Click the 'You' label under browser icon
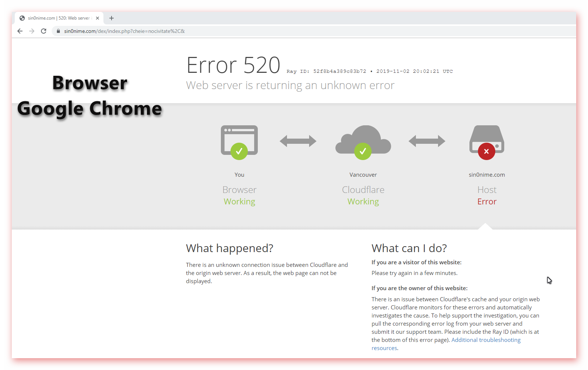The width and height of the screenshot is (588, 370). (239, 175)
